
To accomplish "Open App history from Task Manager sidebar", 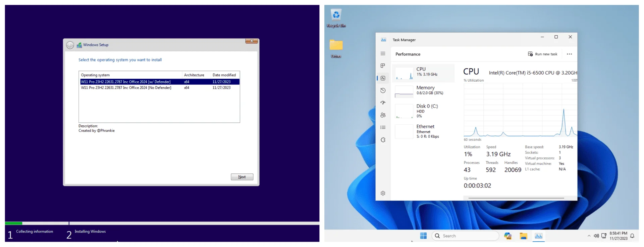I will point(383,90).
